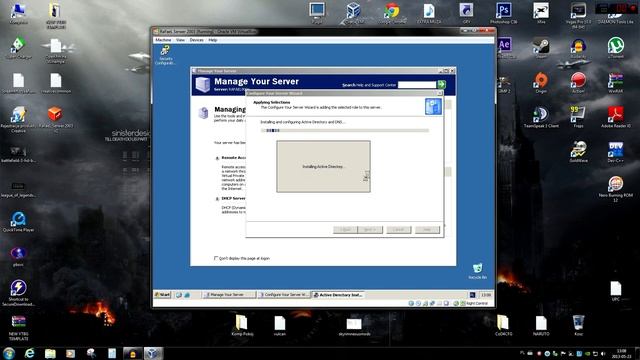640x360 pixels.
Task: Click the Help and Support search field
Action: (417, 84)
